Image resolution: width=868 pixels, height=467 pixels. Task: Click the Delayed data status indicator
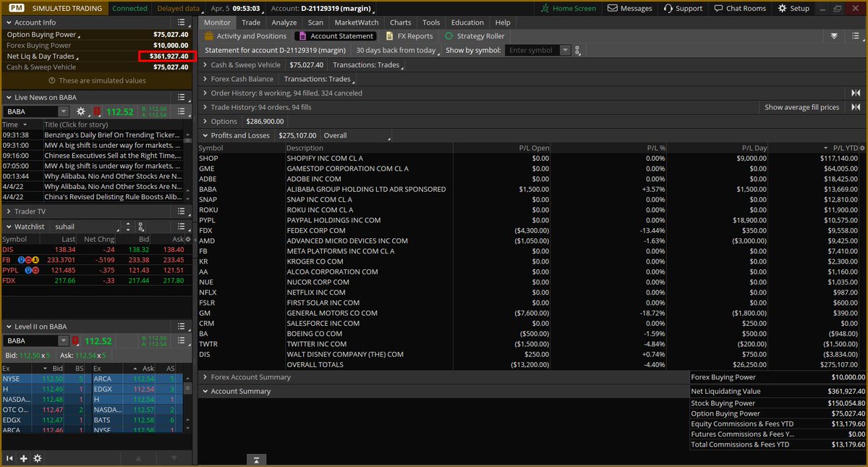(x=178, y=8)
